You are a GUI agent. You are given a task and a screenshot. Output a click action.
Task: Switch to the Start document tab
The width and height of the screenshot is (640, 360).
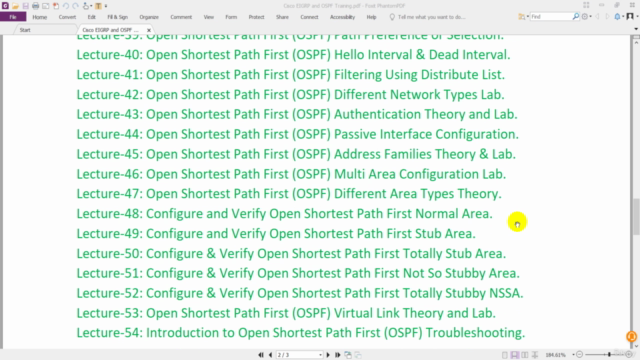pyautogui.click(x=25, y=30)
